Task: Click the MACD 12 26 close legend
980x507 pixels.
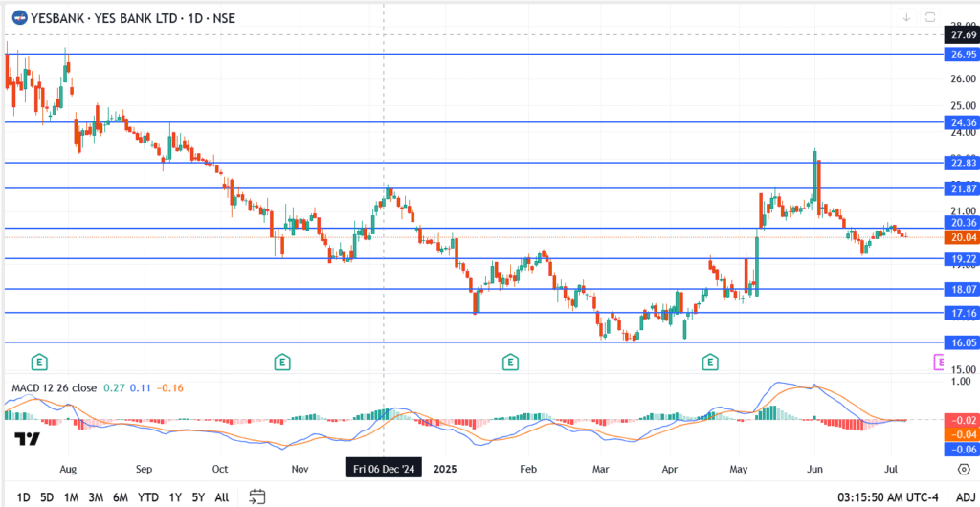Action: [54, 387]
